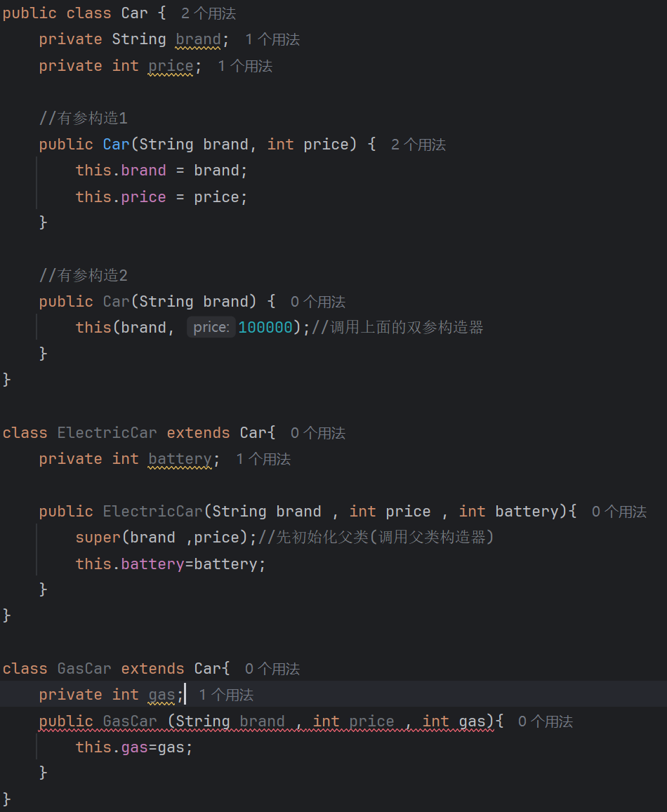Click the underlined price field in "private int price"

171,67
